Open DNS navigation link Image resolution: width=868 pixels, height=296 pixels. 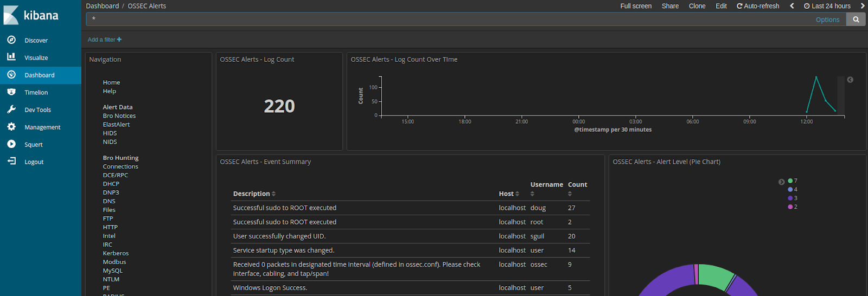(x=109, y=201)
